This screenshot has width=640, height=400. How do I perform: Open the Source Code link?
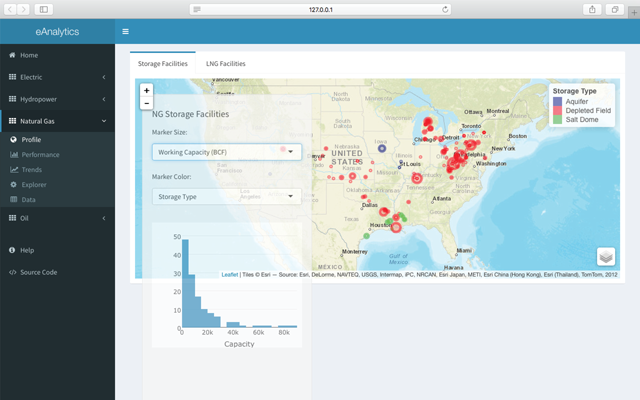click(x=38, y=272)
